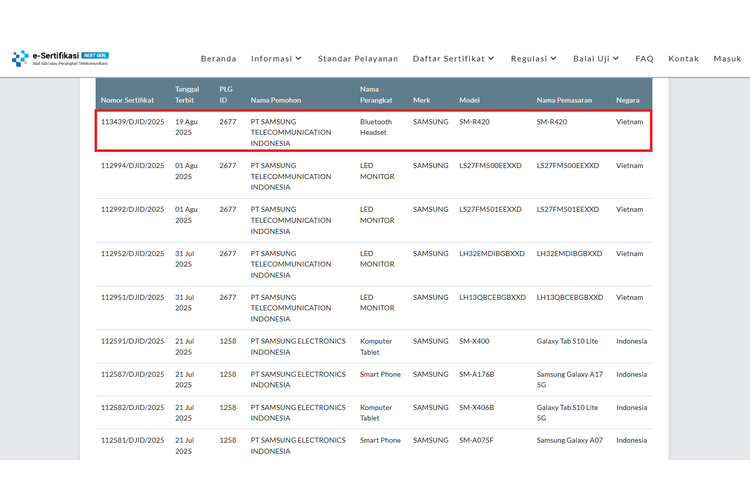Click the Nama Pemohon column header
750x500 pixels.
[x=276, y=100]
